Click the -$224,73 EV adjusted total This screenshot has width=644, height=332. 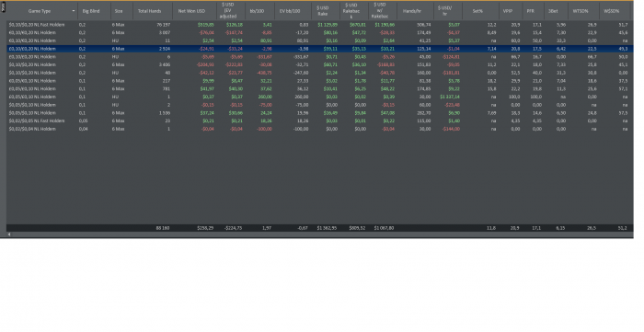pyautogui.click(x=234, y=228)
